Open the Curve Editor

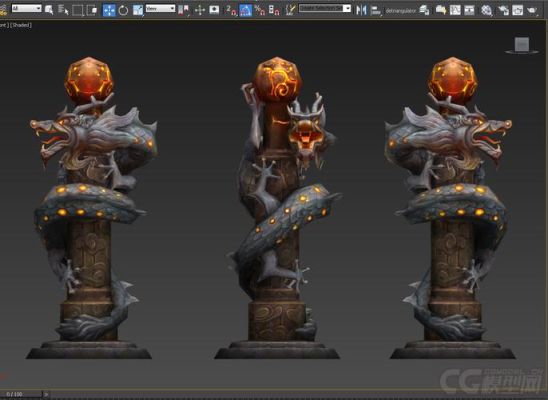[x=455, y=10]
